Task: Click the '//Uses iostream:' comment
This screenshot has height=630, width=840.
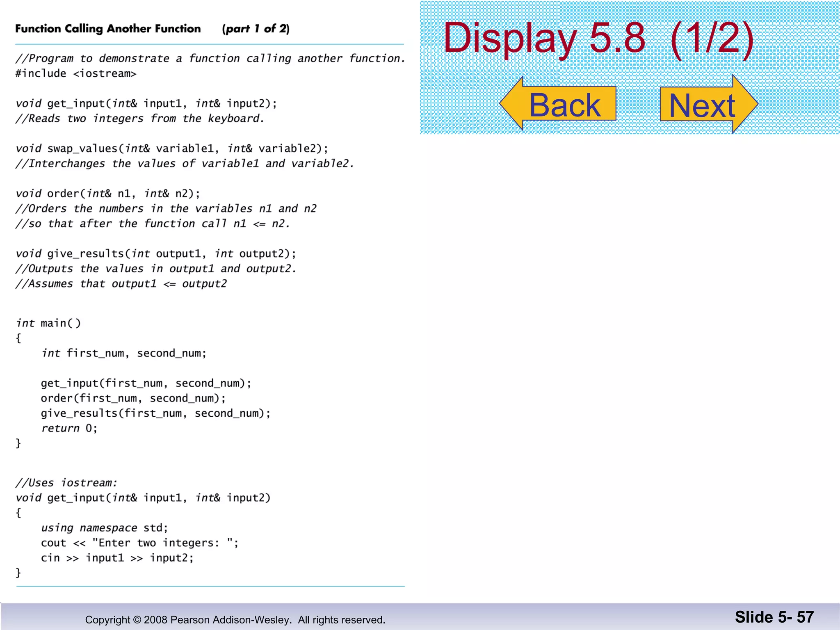Action: 66,483
